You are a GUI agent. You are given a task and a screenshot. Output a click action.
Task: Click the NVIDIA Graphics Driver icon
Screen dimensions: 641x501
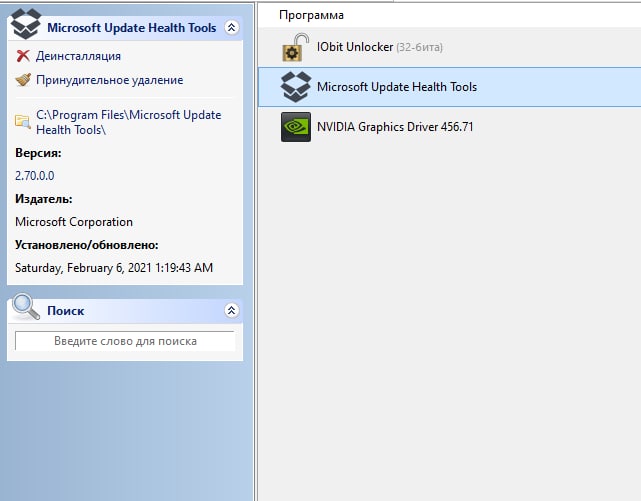[x=296, y=127]
